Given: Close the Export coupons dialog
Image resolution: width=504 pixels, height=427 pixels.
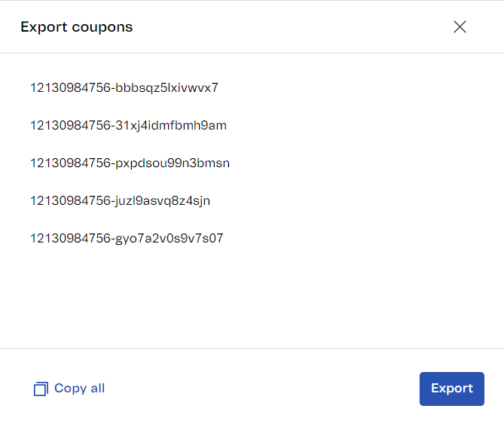Looking at the screenshot, I should pos(460,27).
